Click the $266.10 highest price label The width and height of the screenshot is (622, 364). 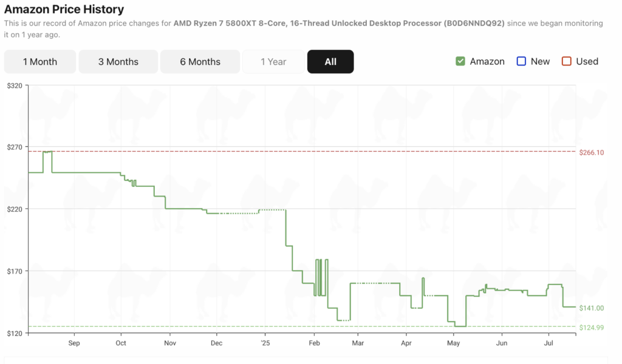(x=592, y=152)
